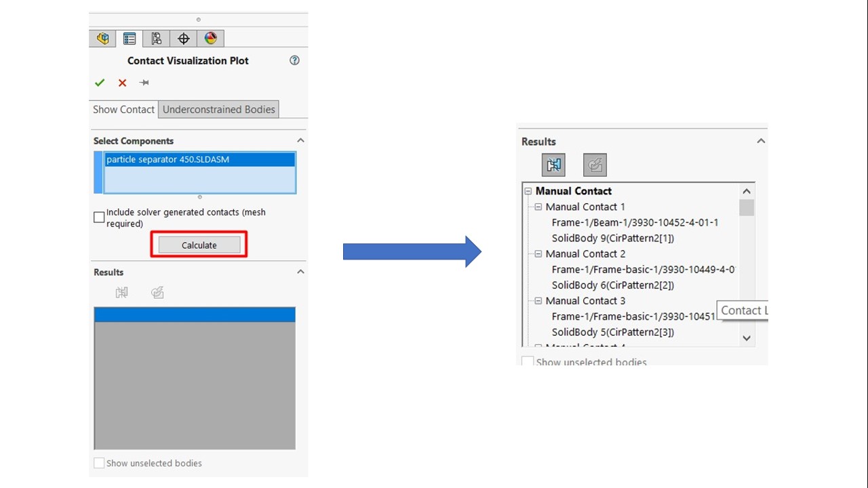Click the second icon in right Results panel
Screen dimensions: 868x488
(595, 165)
